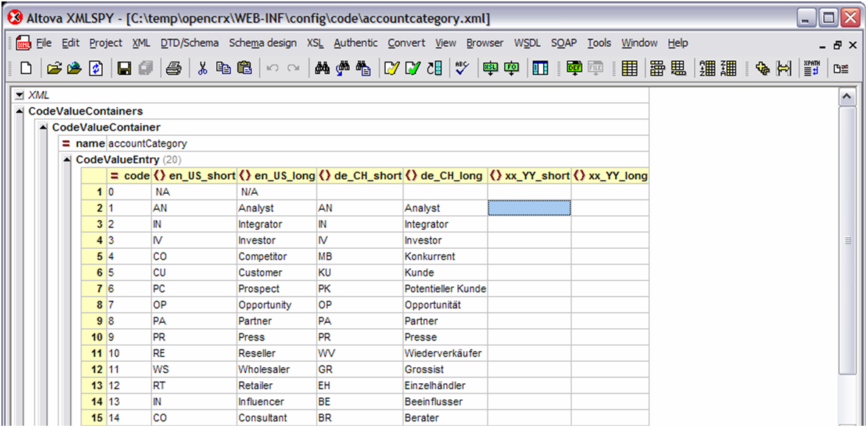
Task: Click the 'Opportunity' cell
Action: (276, 305)
